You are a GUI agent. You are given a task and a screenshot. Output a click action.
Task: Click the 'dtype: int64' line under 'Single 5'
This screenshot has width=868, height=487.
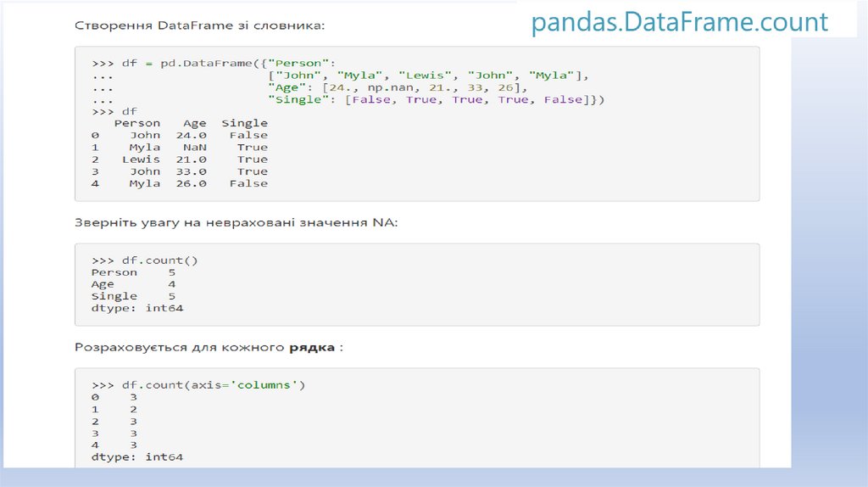pos(137,308)
